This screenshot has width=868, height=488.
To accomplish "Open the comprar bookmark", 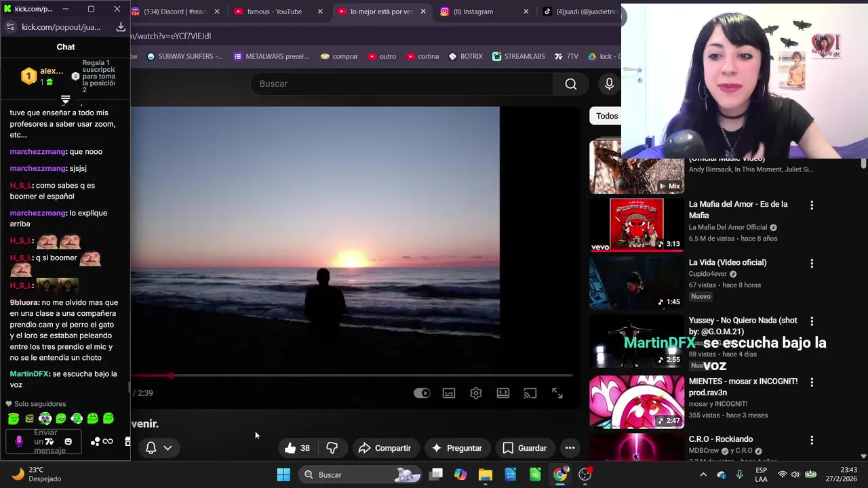I will click(339, 56).
